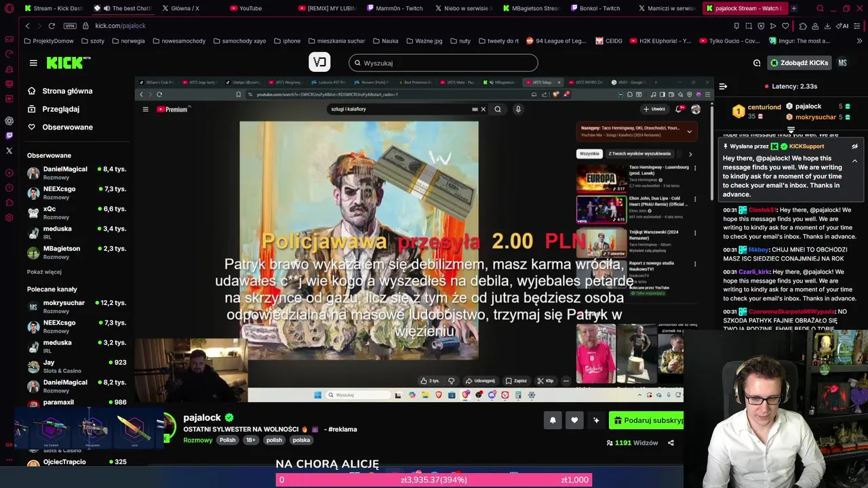Open browser downloads icon
Viewport: 868px width, 488px height.
[x=827, y=26]
